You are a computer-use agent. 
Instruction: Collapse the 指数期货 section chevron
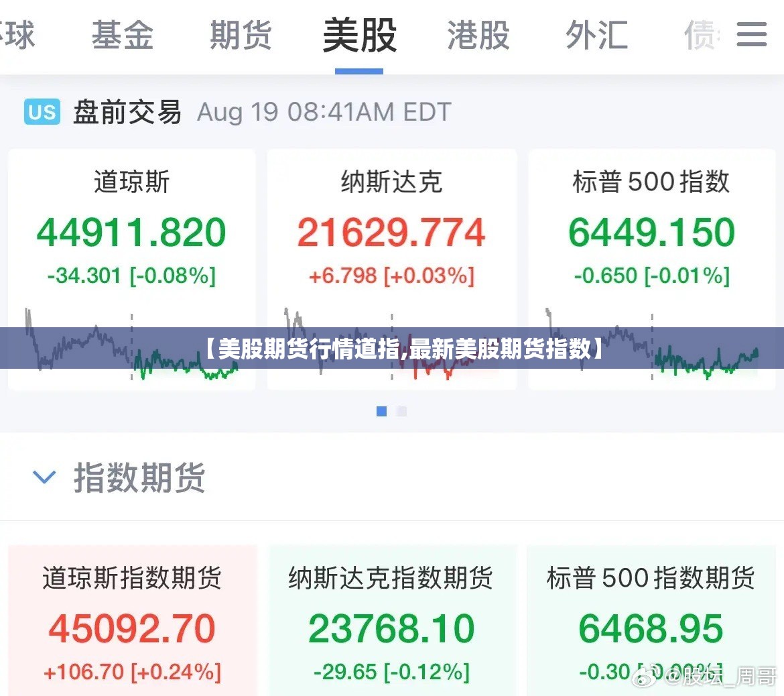click(44, 477)
